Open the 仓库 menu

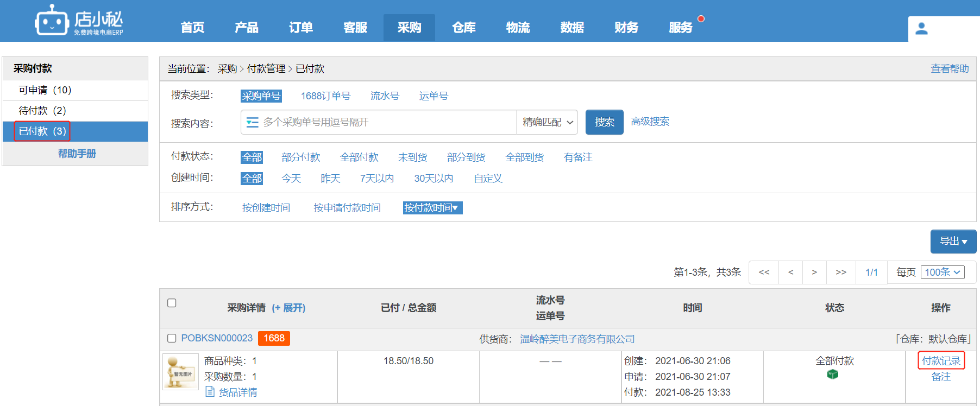click(464, 28)
